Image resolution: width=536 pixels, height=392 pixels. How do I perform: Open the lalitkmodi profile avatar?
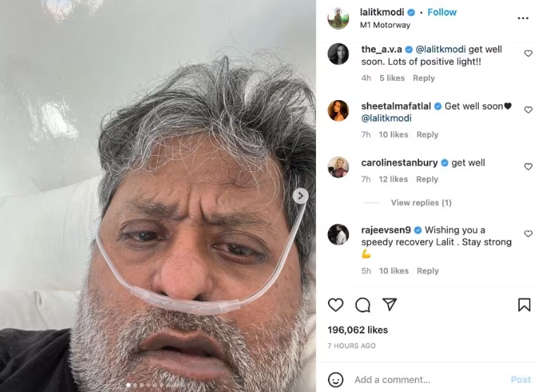pos(338,18)
